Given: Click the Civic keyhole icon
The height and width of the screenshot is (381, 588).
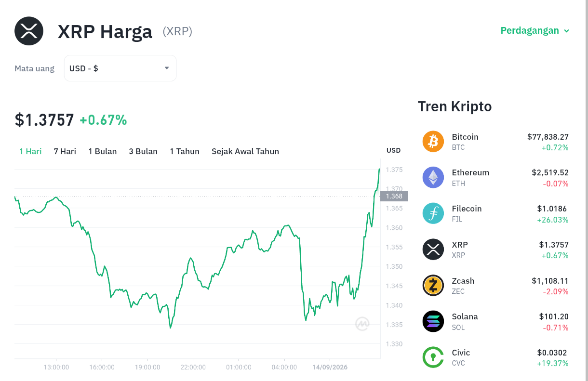Looking at the screenshot, I should (433, 357).
